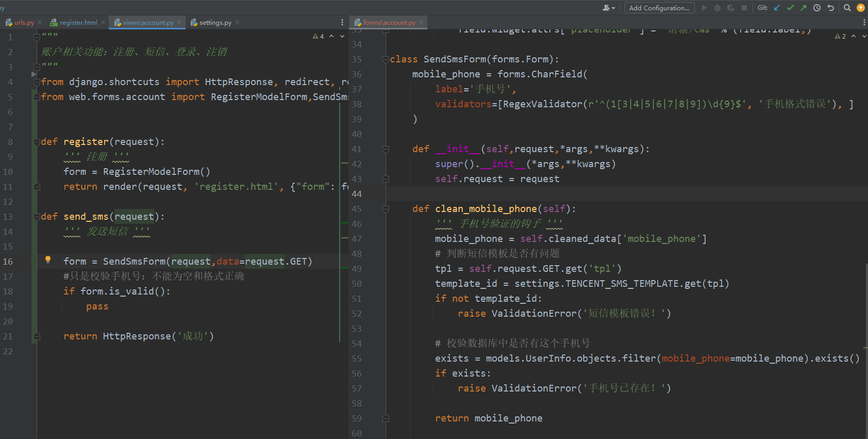Open Search Everywhere magnifier
This screenshot has width=868, height=439.
point(847,8)
